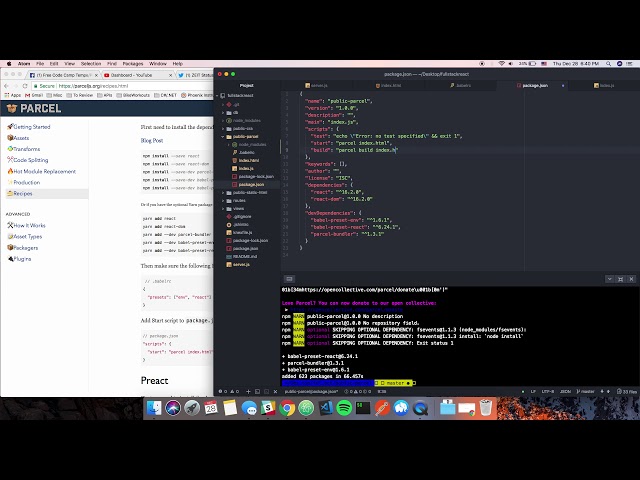Open the Packages menu

pos(133,64)
